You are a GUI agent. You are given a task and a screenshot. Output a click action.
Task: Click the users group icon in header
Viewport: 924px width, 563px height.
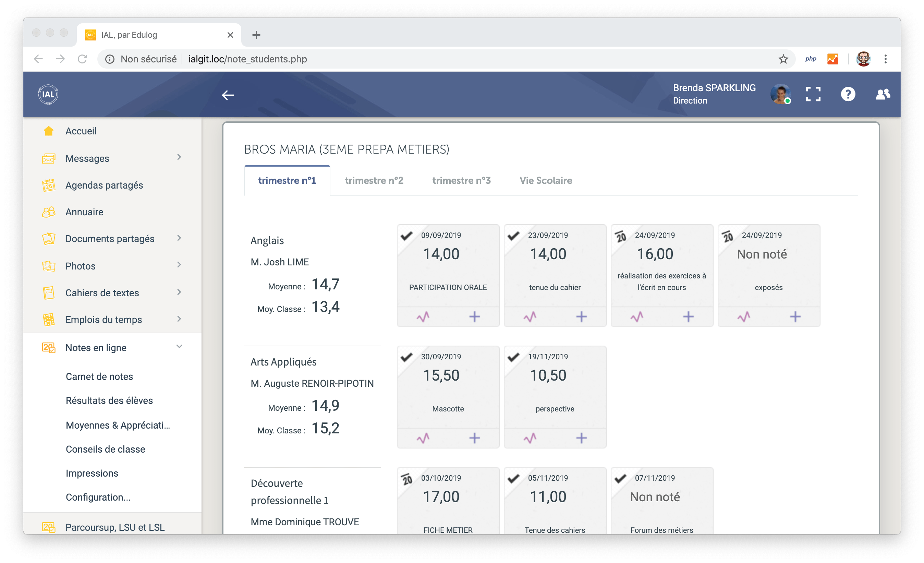coord(883,94)
